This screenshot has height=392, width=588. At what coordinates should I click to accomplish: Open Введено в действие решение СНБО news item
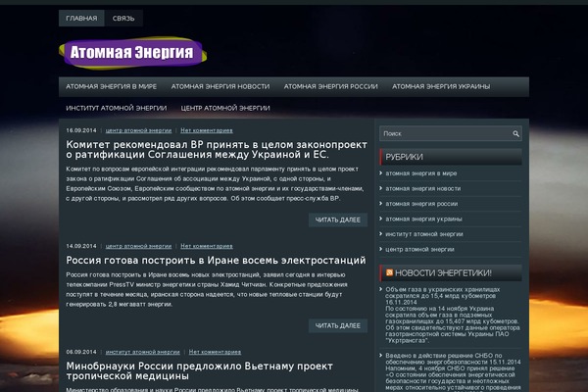(453, 359)
